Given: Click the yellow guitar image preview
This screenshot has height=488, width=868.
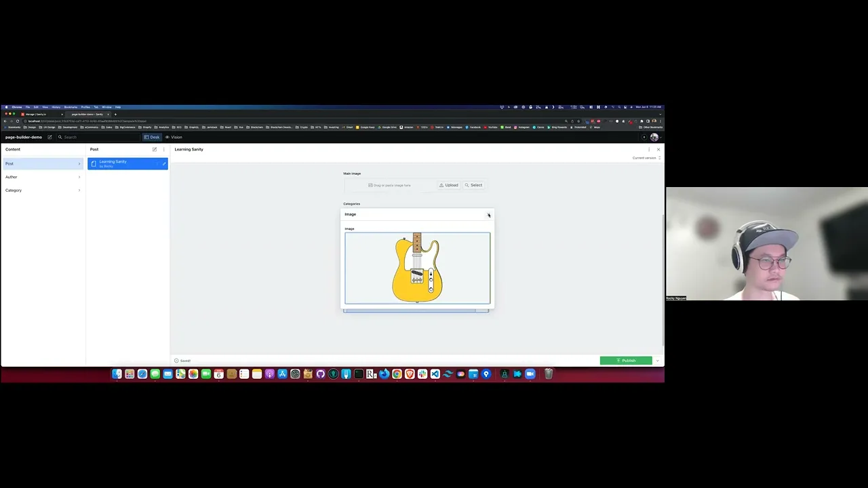Looking at the screenshot, I should [x=417, y=268].
